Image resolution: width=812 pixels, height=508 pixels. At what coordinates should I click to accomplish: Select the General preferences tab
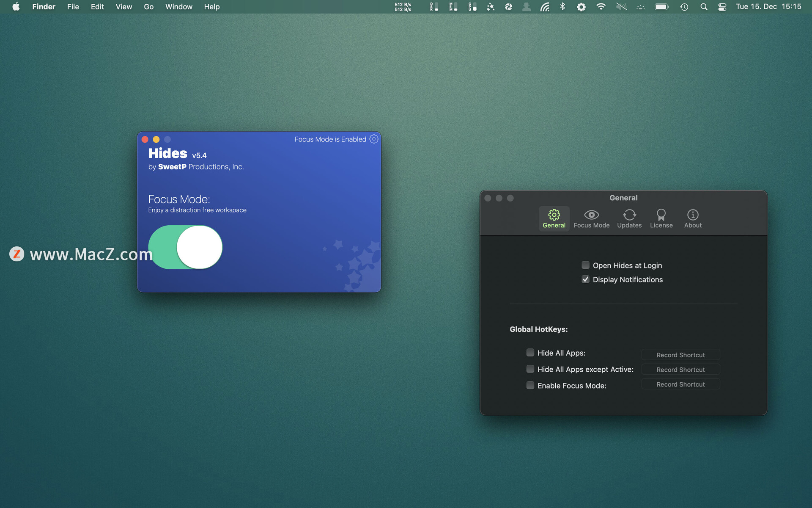[x=554, y=219]
